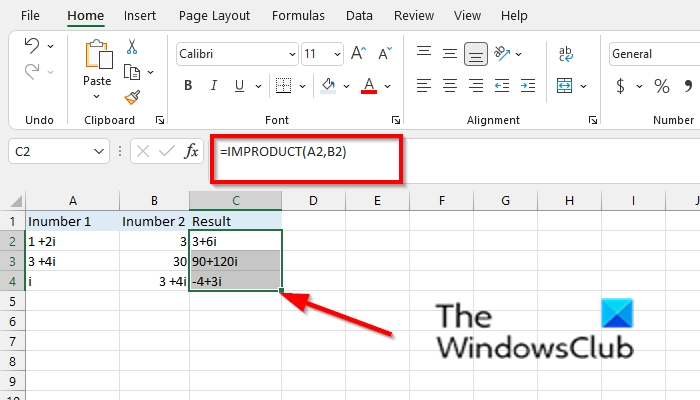Expand the Name Box C2 dropdown
700x400 pixels.
point(99,151)
